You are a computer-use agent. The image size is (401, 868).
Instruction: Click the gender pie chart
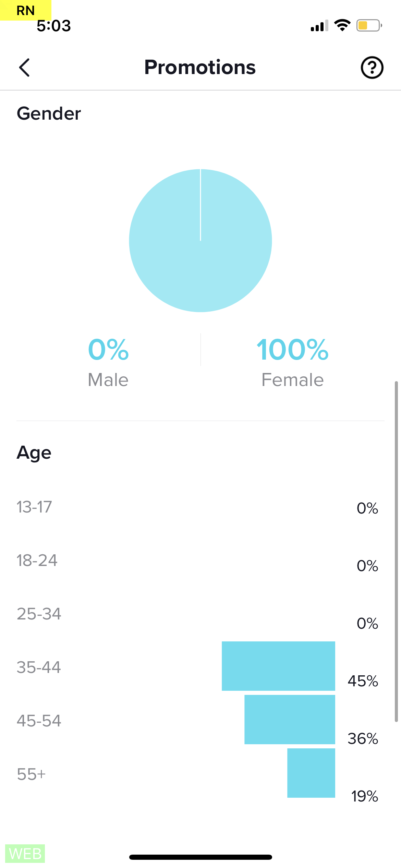[x=200, y=241]
